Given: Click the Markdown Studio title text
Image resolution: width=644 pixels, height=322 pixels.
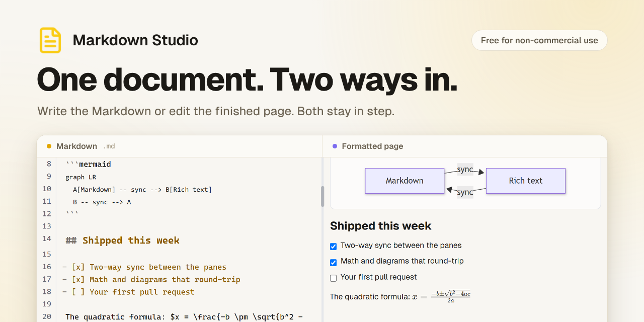Looking at the screenshot, I should coord(135,40).
